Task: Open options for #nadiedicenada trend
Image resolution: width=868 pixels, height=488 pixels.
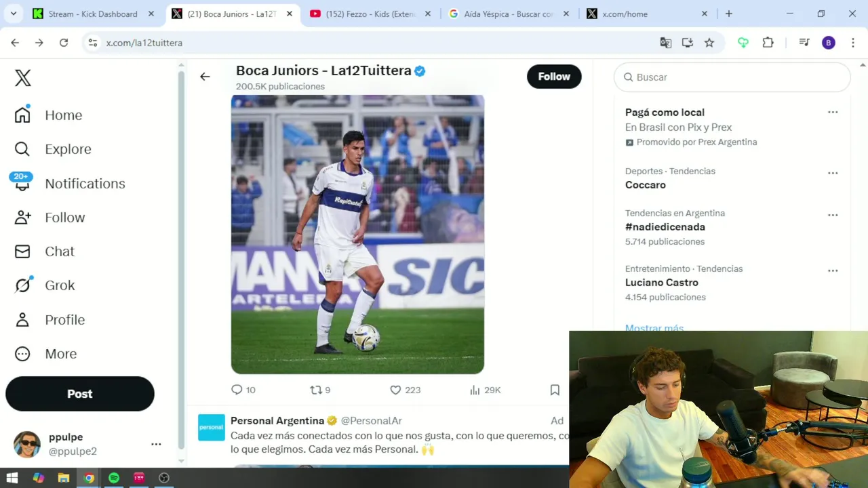Action: coord(833,215)
